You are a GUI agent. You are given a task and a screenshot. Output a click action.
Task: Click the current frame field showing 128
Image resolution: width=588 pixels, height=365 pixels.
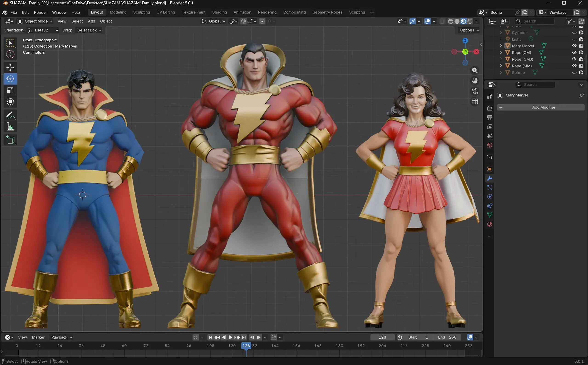(x=382, y=337)
